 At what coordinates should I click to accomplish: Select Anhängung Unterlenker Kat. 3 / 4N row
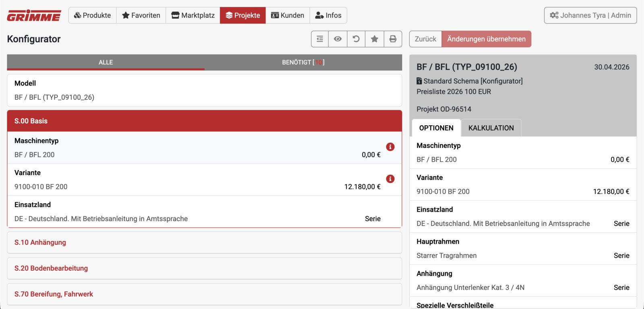point(523,281)
